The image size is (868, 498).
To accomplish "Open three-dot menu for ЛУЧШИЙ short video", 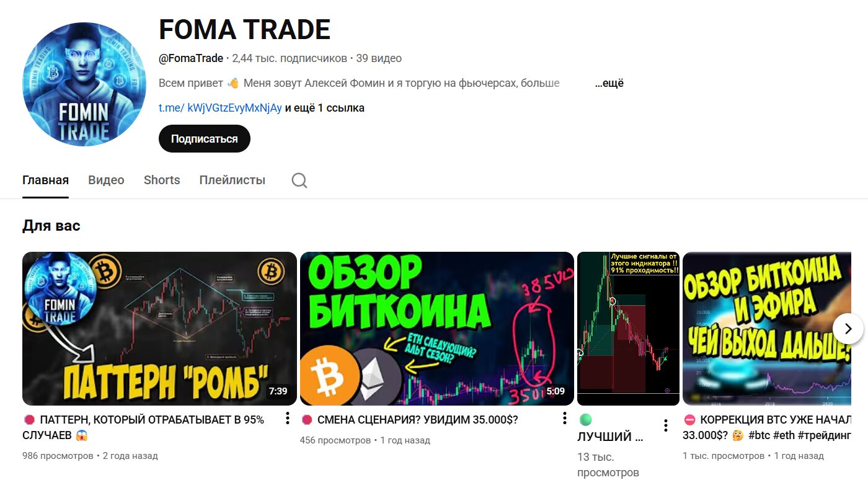I will (665, 425).
